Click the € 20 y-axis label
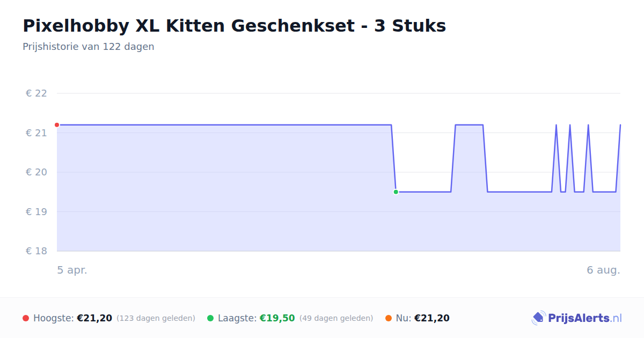 click(36, 172)
